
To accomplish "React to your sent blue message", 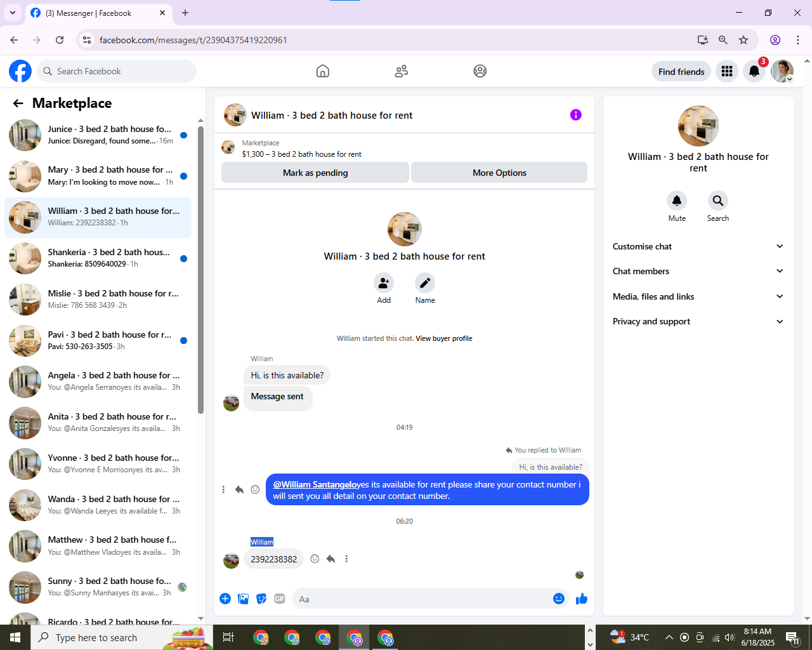I will (255, 489).
